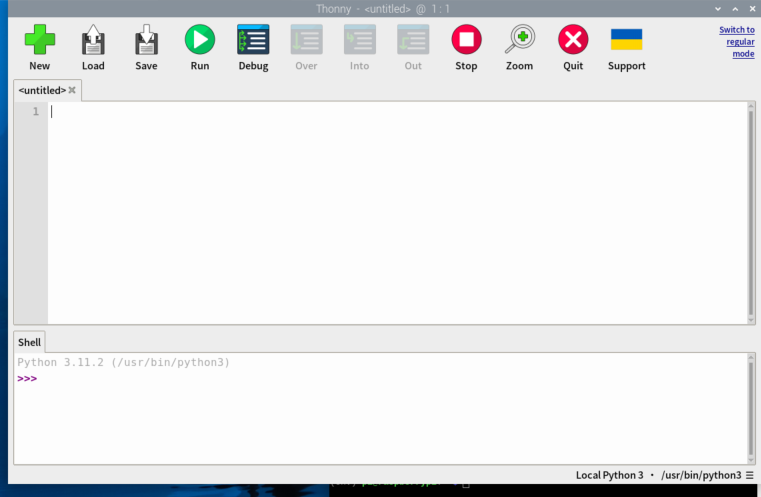The width and height of the screenshot is (761, 497).
Task: Minimize the Thonny window
Action: (x=718, y=9)
